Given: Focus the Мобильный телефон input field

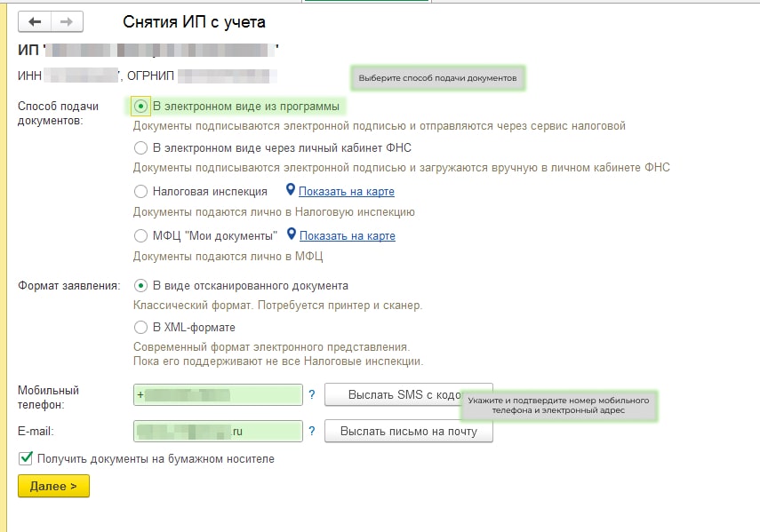Looking at the screenshot, I should (x=218, y=394).
